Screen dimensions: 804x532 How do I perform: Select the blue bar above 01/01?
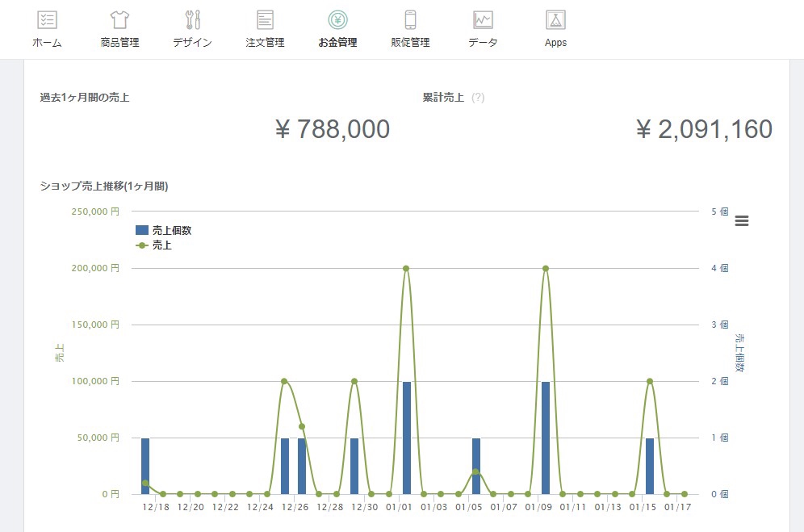coord(407,438)
